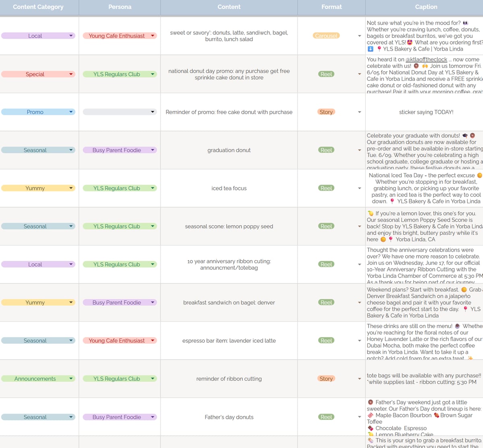The width and height of the screenshot is (483, 448).
Task: Open Reel format dropdown in breakfast sandwich row
Action: click(x=359, y=302)
